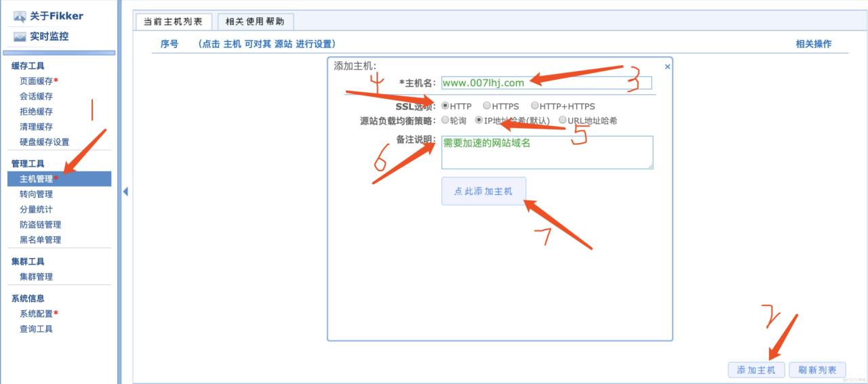Click the 缓存工具 section heading

click(x=28, y=66)
